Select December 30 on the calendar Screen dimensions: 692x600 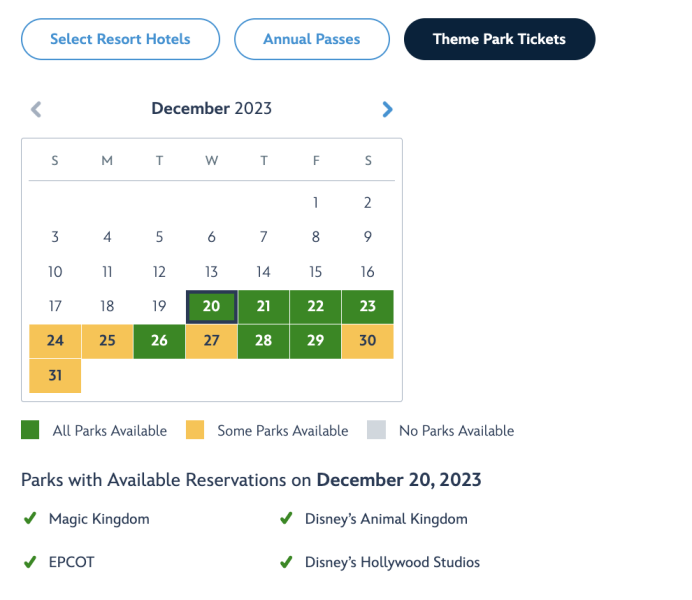click(x=368, y=341)
